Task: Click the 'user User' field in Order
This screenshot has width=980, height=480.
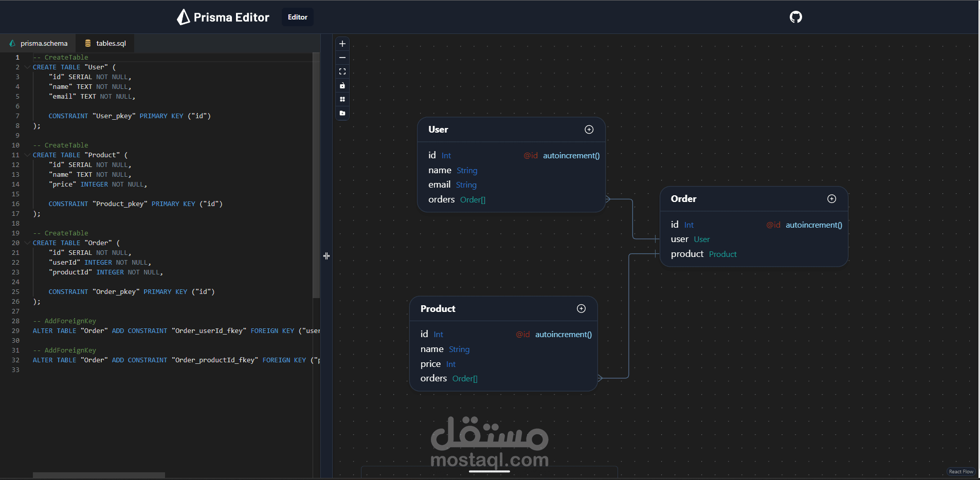Action: pos(754,239)
